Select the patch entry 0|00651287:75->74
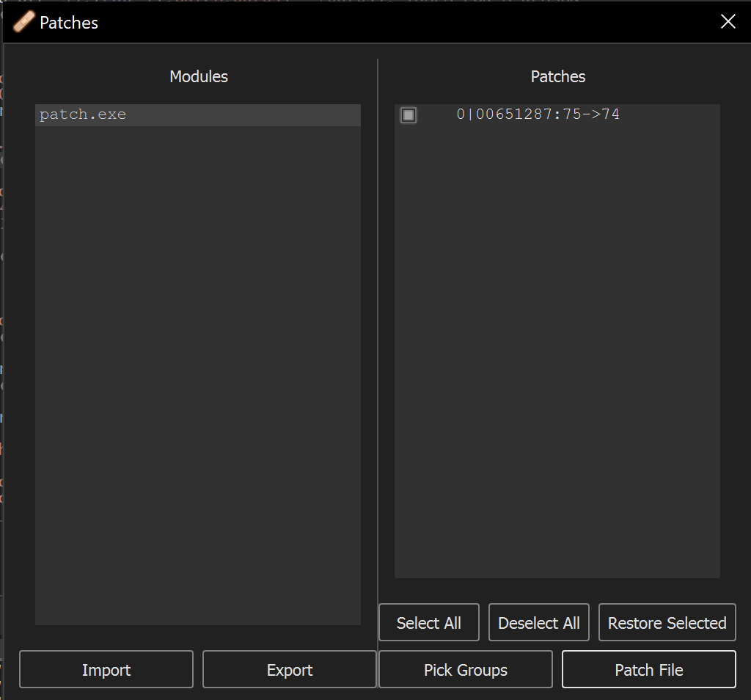Image resolution: width=751 pixels, height=700 pixels. pos(538,114)
